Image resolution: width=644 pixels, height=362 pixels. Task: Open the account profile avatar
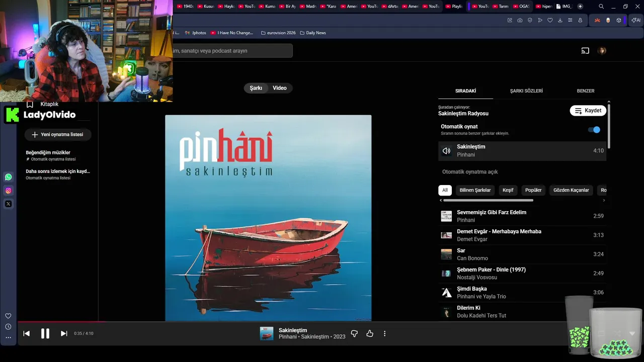point(602,51)
